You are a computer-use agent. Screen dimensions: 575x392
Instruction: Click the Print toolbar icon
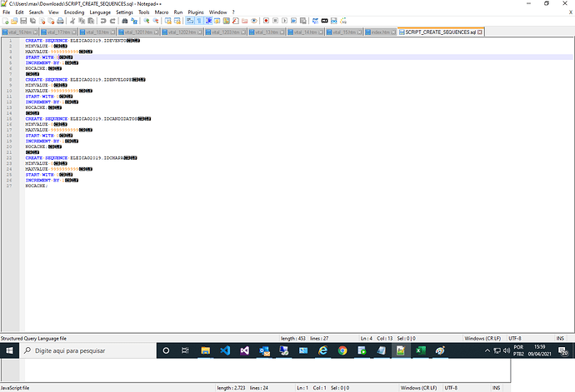click(x=60, y=21)
